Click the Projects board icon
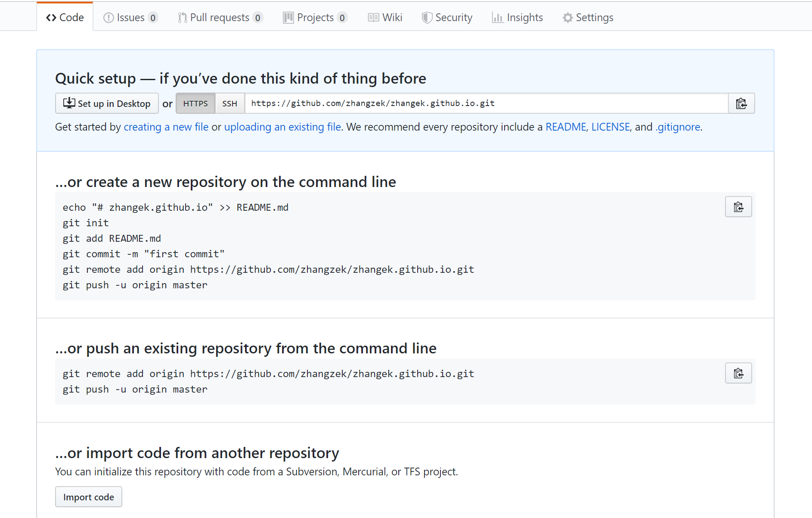 pyautogui.click(x=288, y=18)
